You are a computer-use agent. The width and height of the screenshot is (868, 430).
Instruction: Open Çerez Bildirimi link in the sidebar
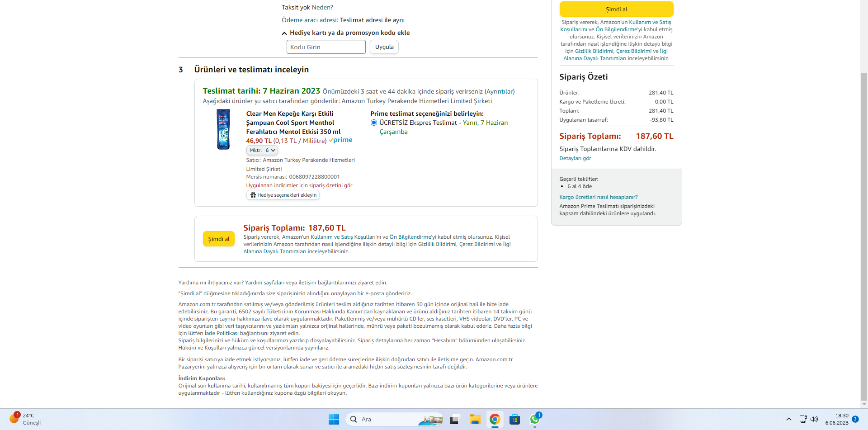(634, 51)
